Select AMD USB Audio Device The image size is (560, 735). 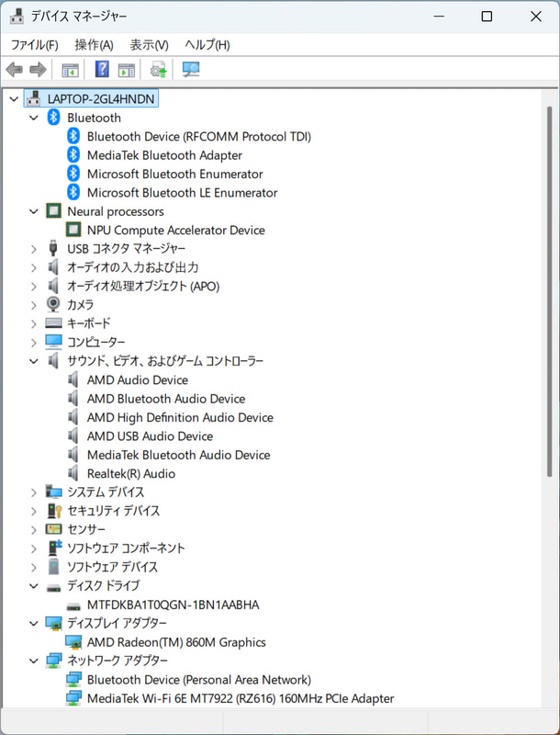tap(150, 435)
